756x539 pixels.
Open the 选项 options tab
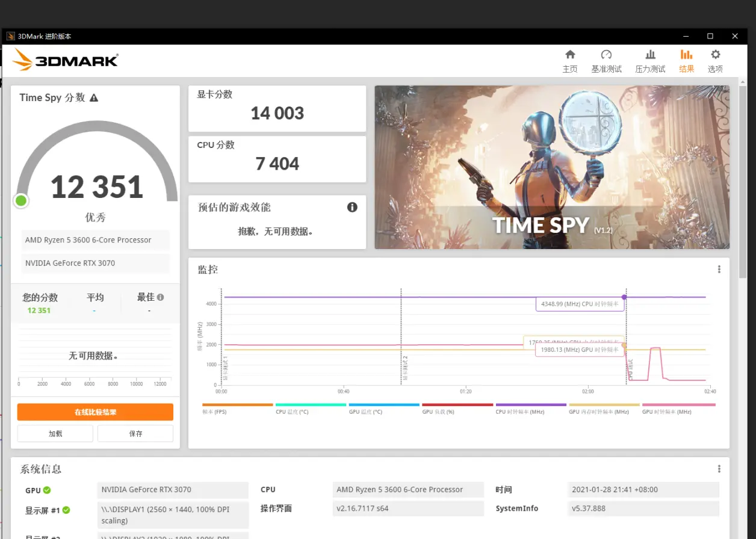(x=715, y=61)
